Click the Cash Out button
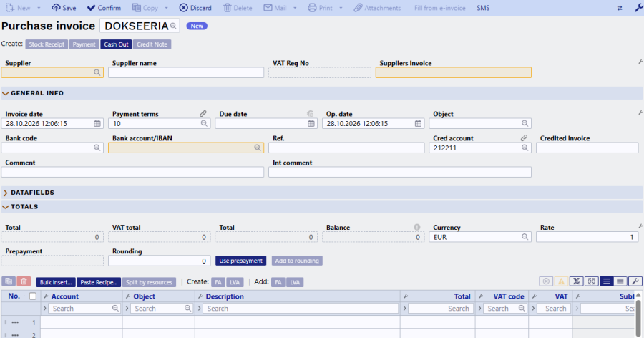Viewport: 644px width, 338px height. [x=116, y=44]
